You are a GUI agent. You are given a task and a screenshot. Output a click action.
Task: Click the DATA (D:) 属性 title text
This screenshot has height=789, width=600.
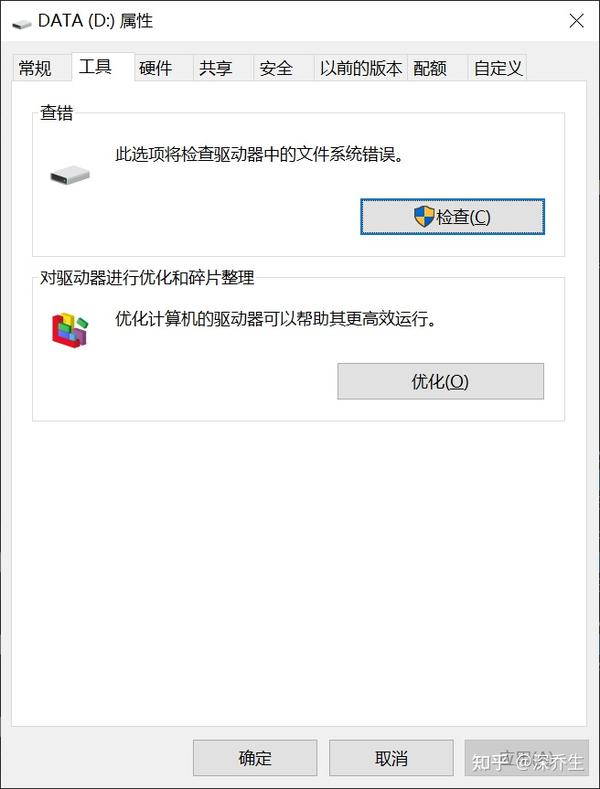96,21
